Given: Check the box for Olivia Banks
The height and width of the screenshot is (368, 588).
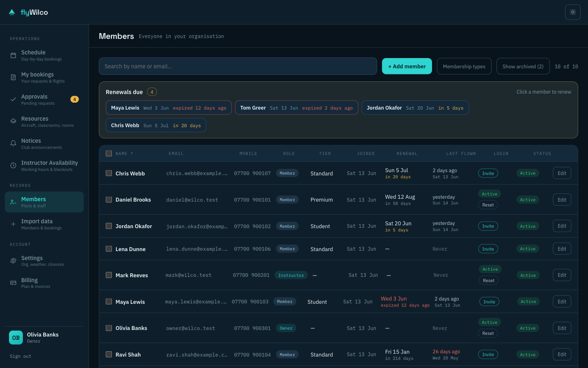Looking at the screenshot, I should point(109,328).
